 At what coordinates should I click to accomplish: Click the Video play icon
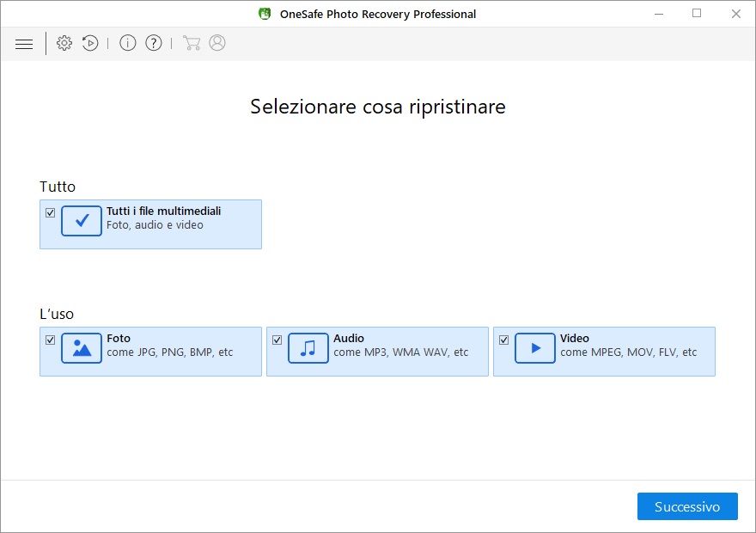535,348
